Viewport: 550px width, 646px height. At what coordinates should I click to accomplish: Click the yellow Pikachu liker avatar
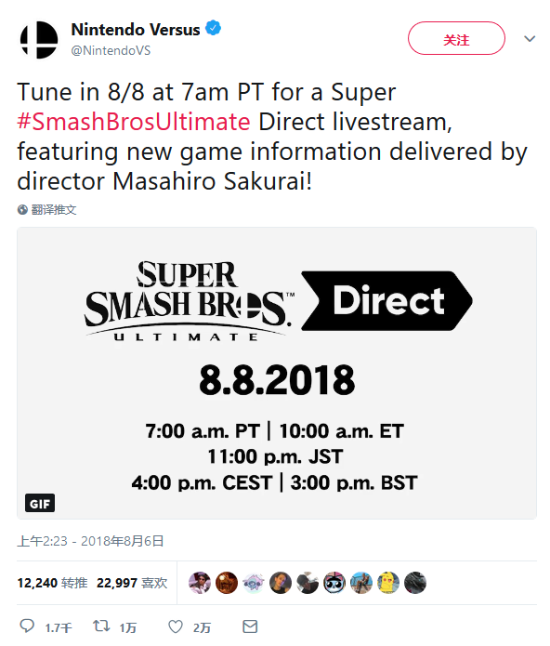click(x=388, y=583)
